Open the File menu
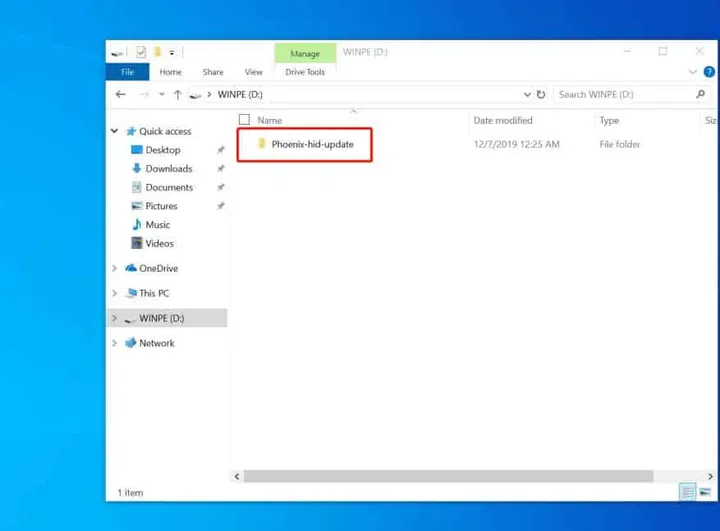The height and width of the screenshot is (531, 720). [127, 72]
